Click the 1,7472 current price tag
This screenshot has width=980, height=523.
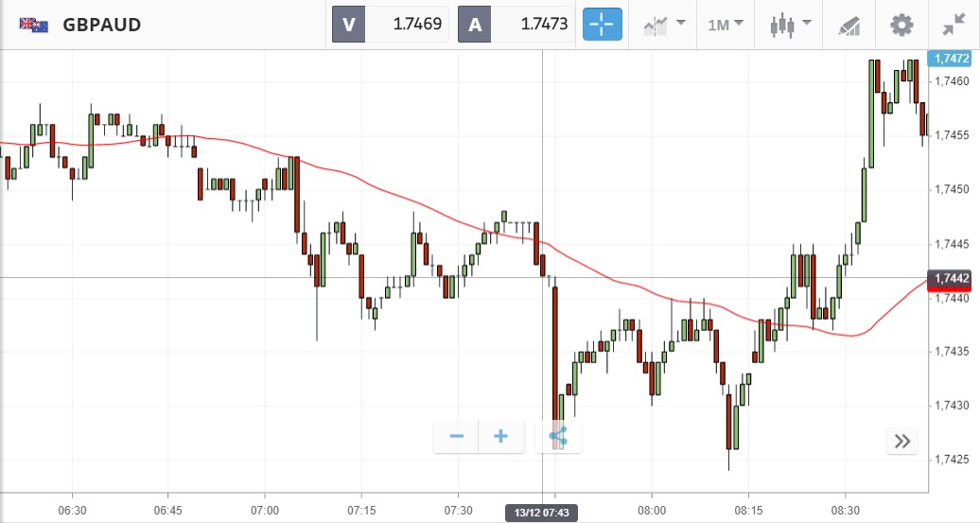coord(954,59)
